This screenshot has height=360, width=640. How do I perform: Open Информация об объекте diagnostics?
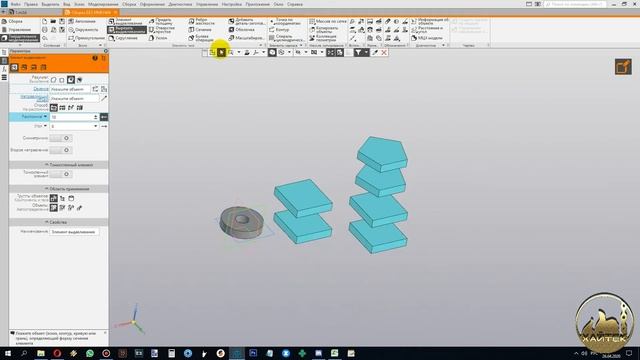click(430, 21)
